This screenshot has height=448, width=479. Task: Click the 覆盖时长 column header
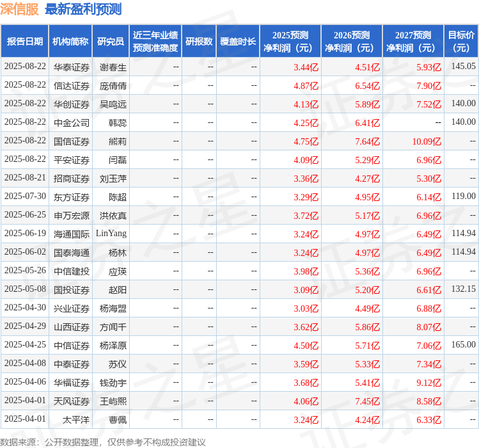tap(238, 42)
